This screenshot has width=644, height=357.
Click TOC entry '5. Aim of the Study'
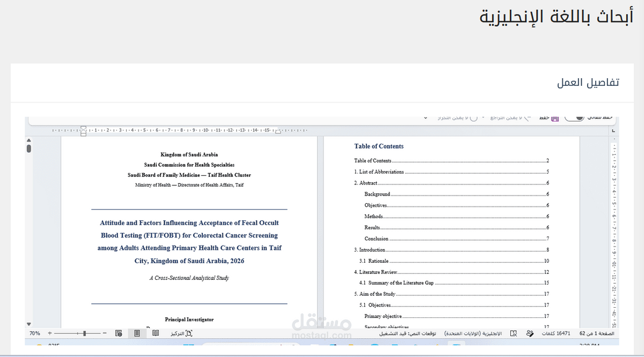[375, 294]
